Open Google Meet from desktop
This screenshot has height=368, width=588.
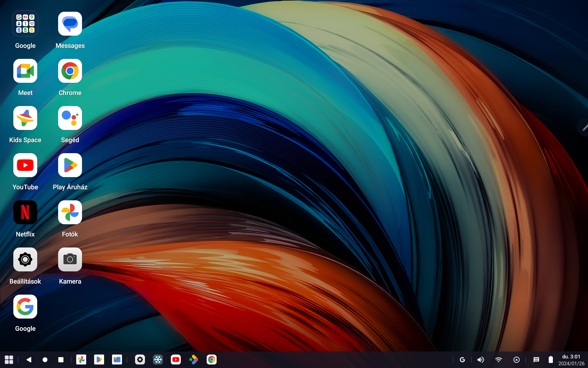pos(25,71)
